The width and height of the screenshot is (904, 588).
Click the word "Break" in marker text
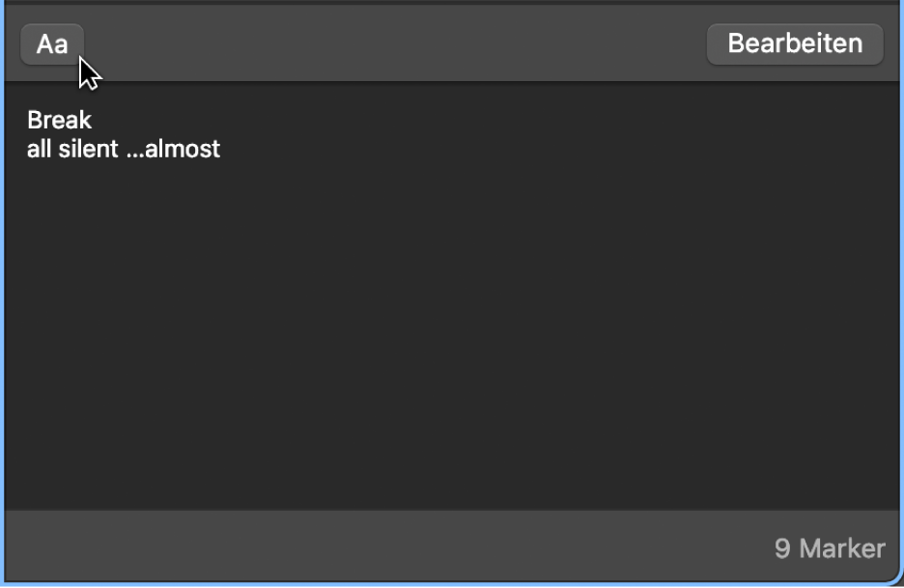pos(59,121)
